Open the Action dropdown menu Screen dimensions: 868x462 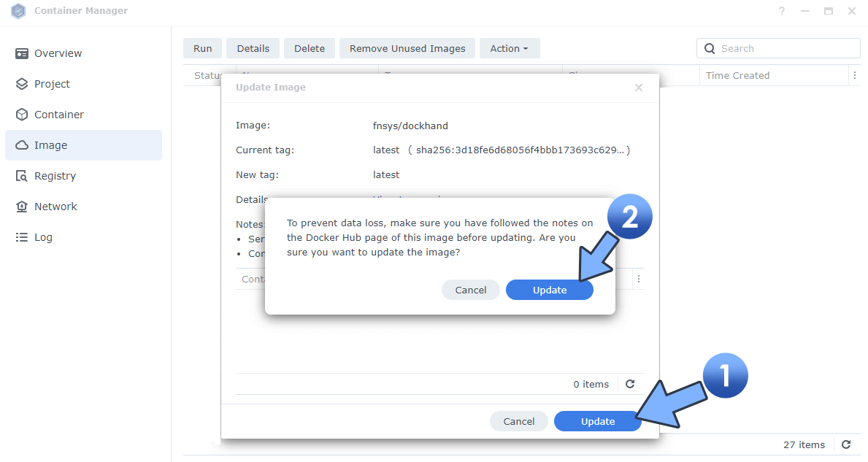click(510, 47)
